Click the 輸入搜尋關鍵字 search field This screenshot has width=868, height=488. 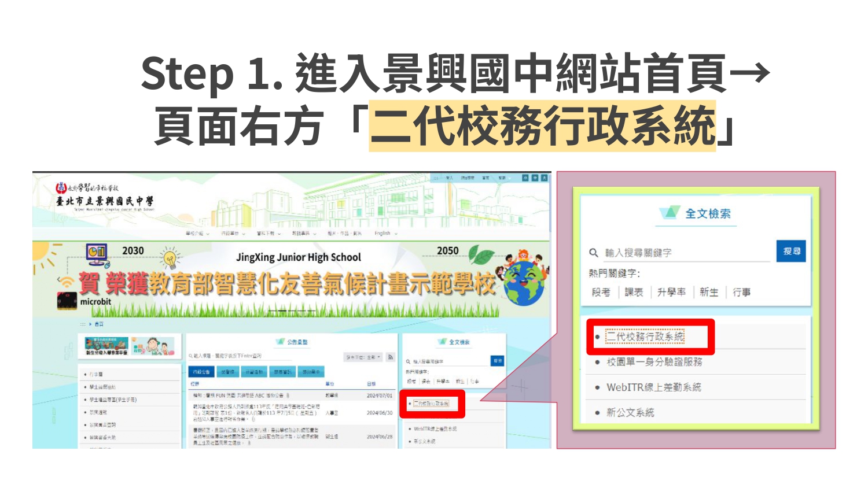[686, 253]
